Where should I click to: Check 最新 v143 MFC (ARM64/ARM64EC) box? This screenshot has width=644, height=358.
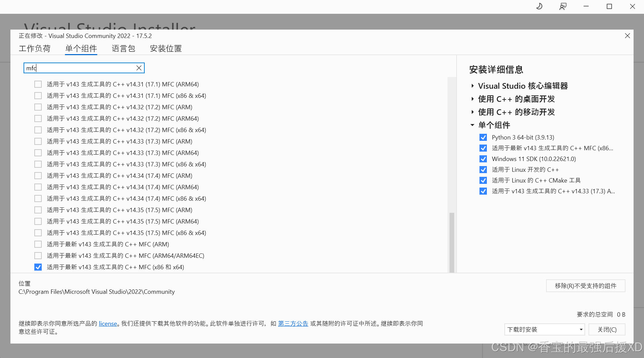point(38,256)
